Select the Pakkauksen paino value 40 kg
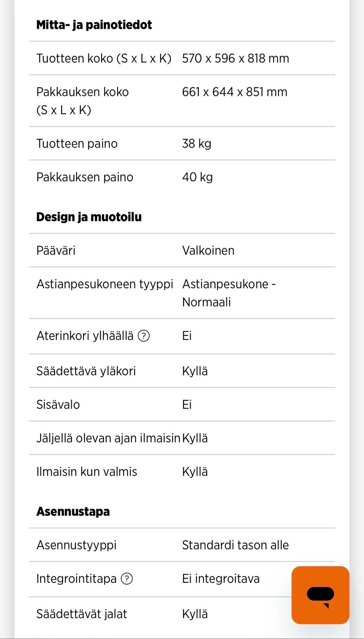Viewport: 364px width, 639px height. [196, 176]
